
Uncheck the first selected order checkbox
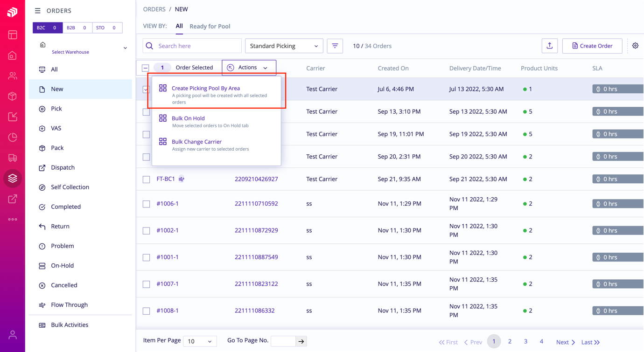[x=146, y=89]
